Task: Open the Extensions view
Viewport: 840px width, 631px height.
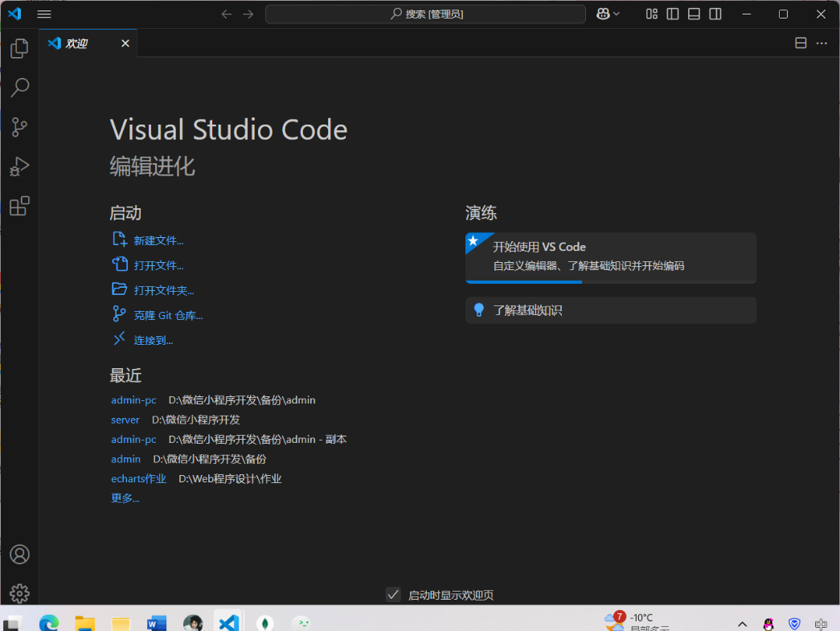Action: click(19, 206)
